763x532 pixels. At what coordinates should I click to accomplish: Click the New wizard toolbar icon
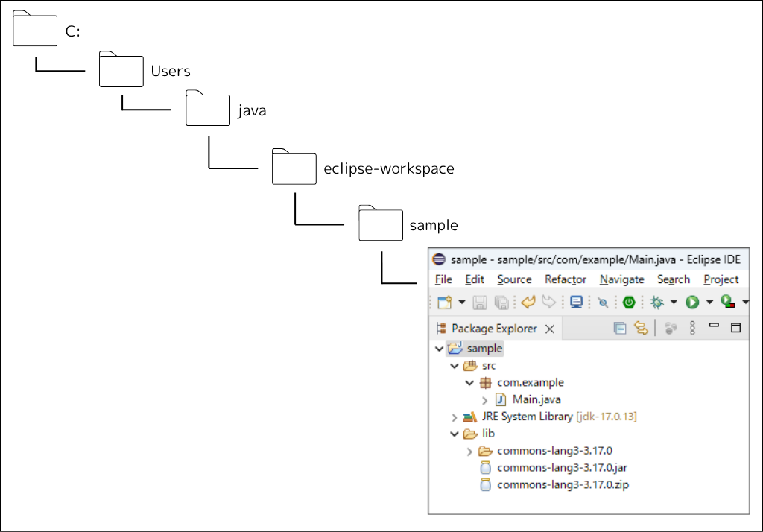click(x=445, y=303)
